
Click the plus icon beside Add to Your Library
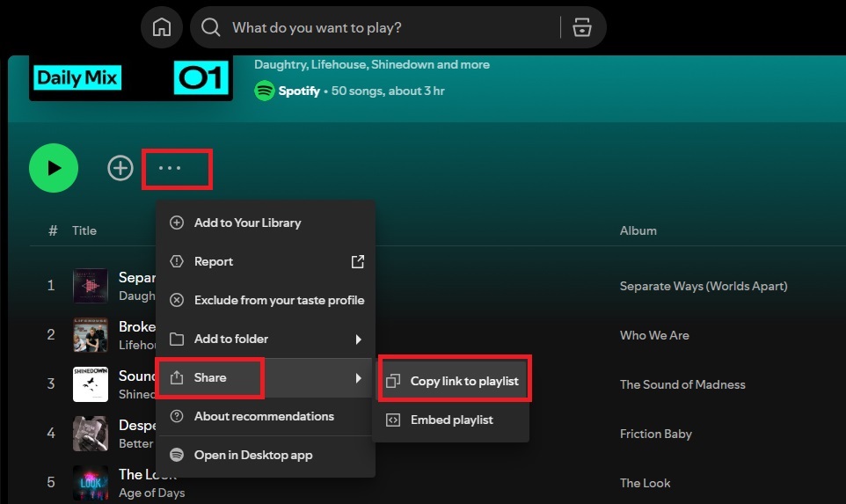click(x=177, y=223)
